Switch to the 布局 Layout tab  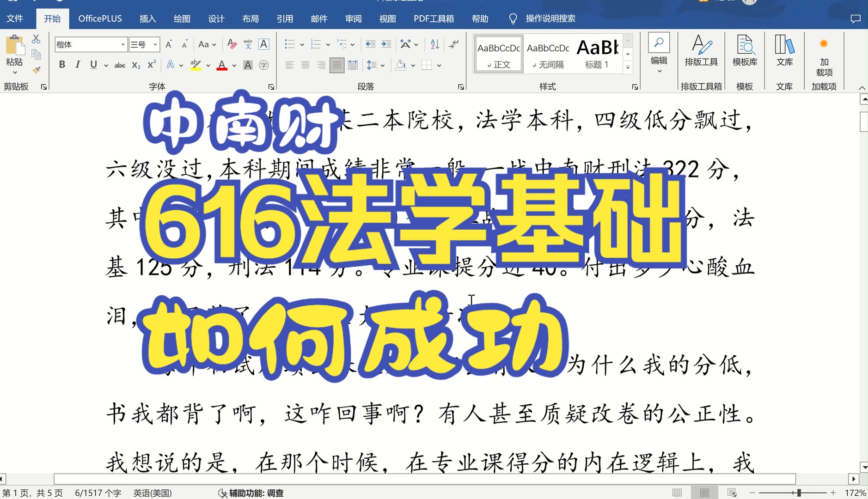250,18
